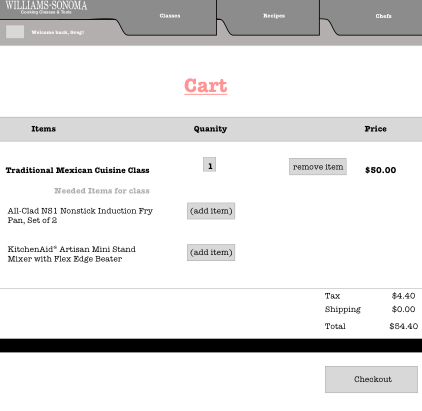Viewport: 422px width, 411px height.
Task: Click the Tax label
Action: pyautogui.click(x=332, y=296)
